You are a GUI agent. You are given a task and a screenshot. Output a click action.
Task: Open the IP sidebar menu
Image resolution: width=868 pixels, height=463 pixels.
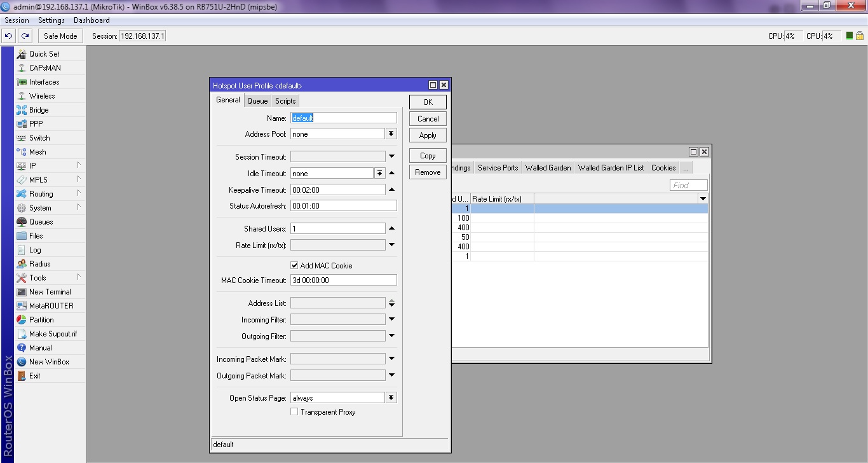[50, 166]
